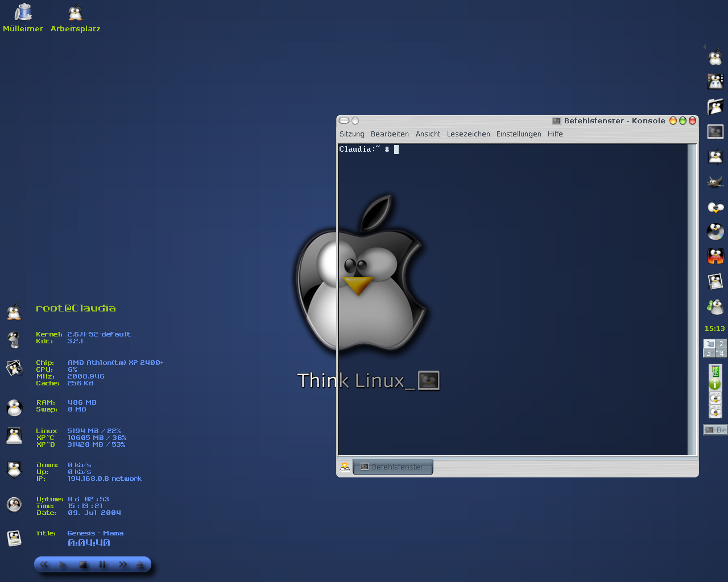Click the new session icon in Konsole
Viewport: 728px width, 582px height.
tap(345, 467)
